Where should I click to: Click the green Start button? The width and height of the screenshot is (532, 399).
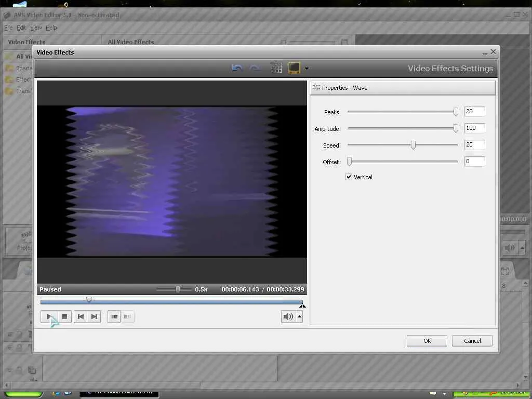23,394
